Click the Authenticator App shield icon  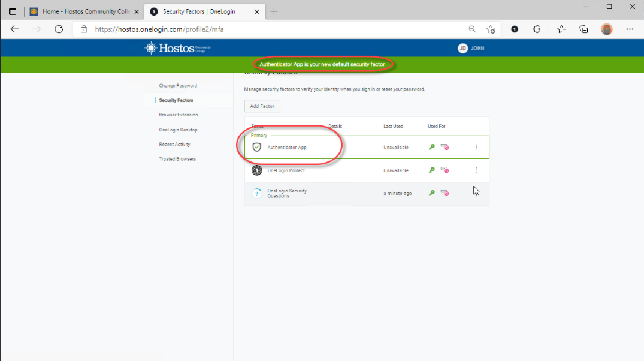click(257, 147)
